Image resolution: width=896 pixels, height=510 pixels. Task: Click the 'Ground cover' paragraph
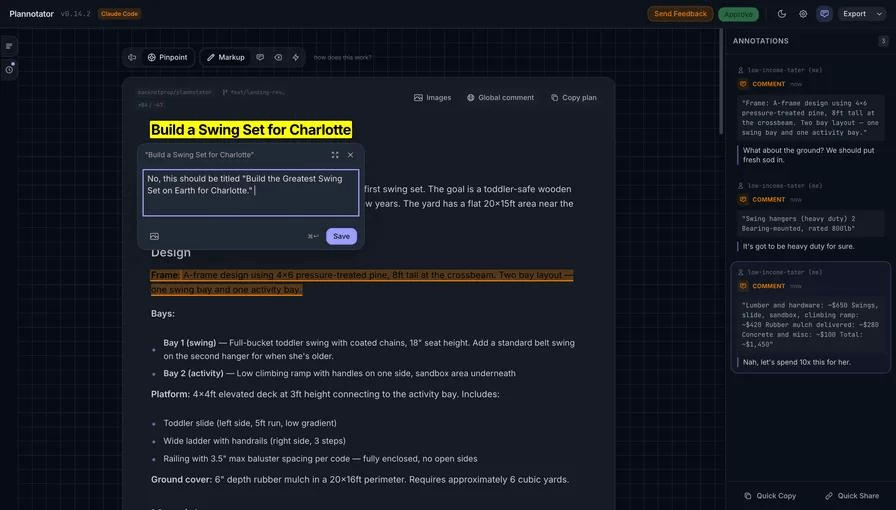[360, 480]
